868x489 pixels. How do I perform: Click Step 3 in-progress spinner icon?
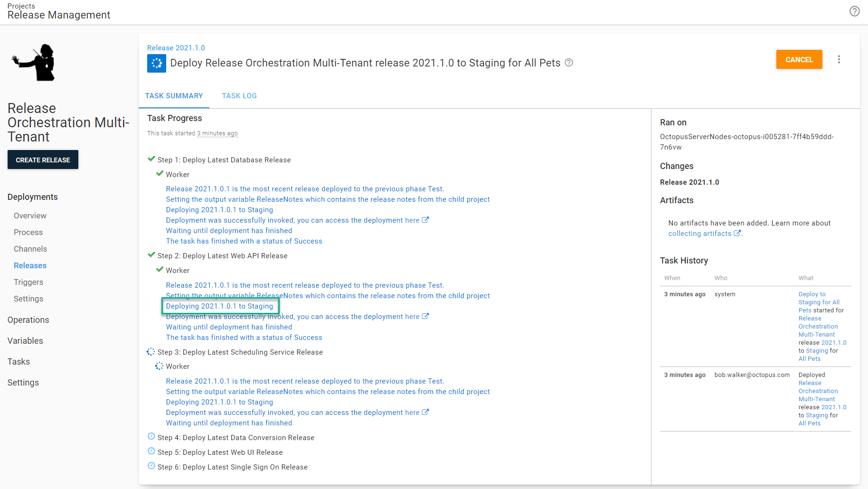pos(151,352)
